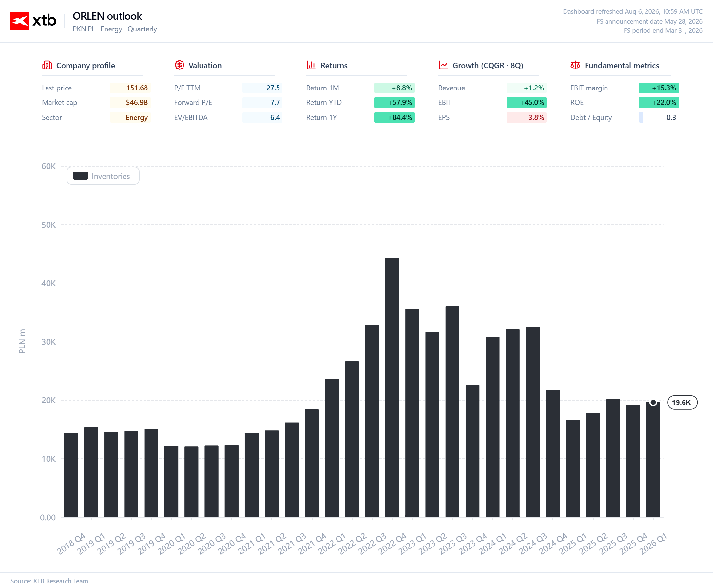Click the tallest 2022 Q4 inventories bar
The image size is (713, 588).
coord(392,387)
